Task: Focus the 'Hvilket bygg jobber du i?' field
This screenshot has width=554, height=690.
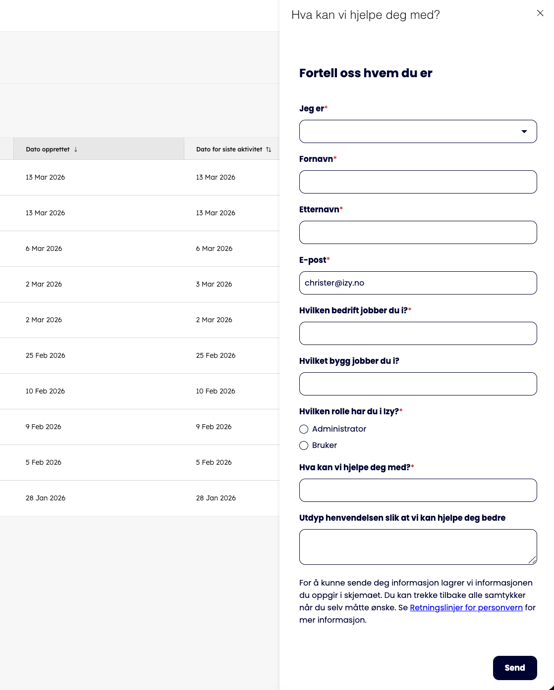Action: [x=418, y=384]
